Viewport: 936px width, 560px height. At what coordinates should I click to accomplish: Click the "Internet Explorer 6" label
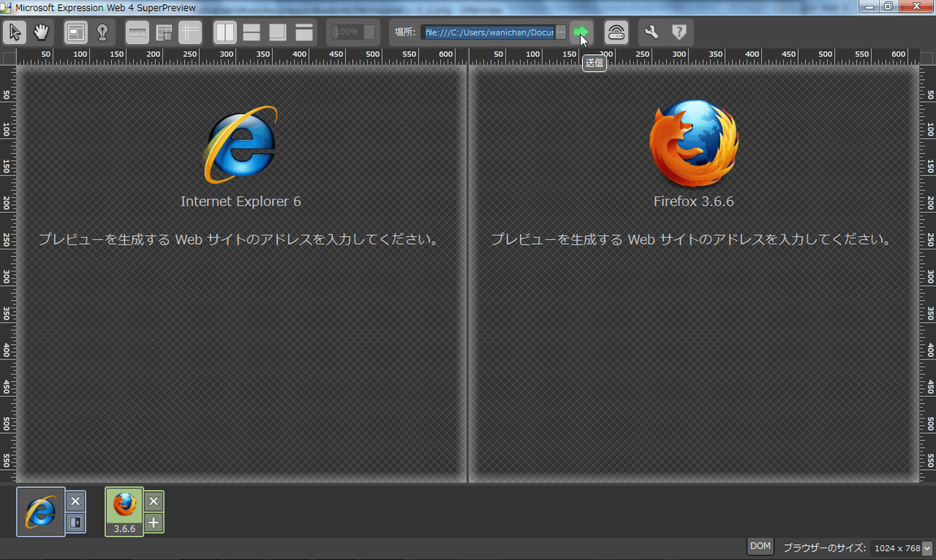pyautogui.click(x=240, y=201)
